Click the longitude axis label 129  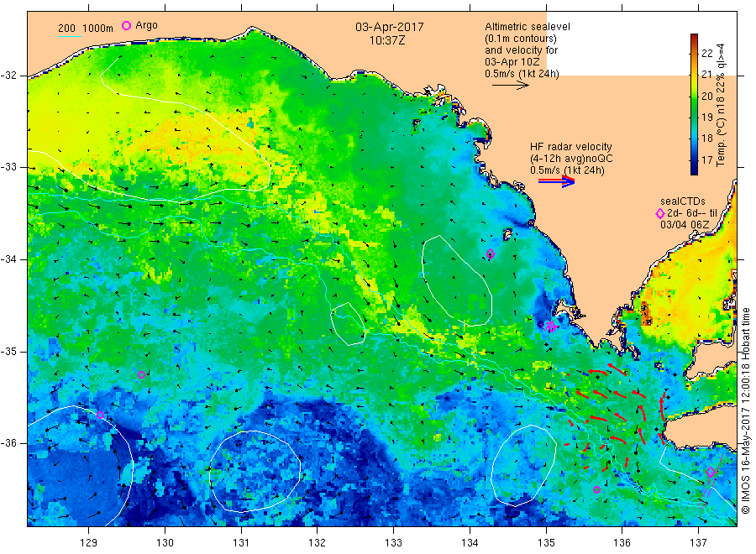click(x=89, y=543)
